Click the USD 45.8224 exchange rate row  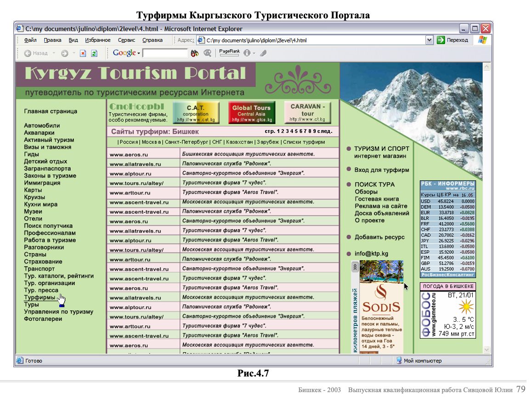pos(447,201)
